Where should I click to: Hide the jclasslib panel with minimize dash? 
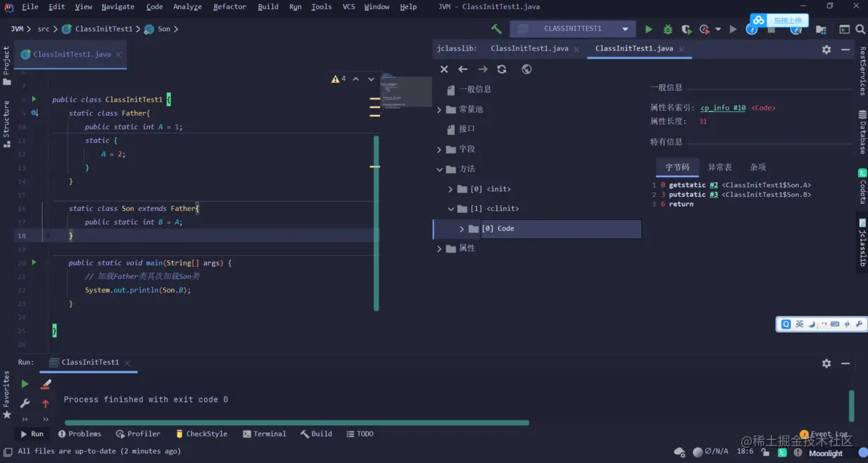point(846,49)
